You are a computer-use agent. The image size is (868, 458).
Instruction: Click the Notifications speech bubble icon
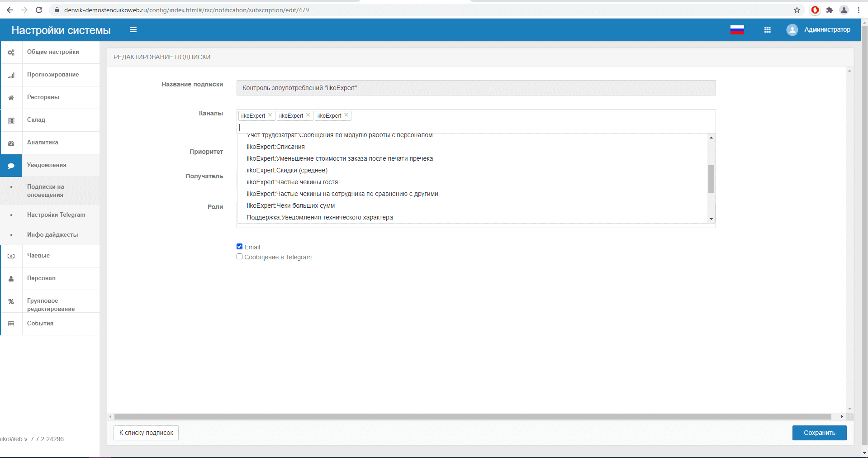click(x=11, y=166)
